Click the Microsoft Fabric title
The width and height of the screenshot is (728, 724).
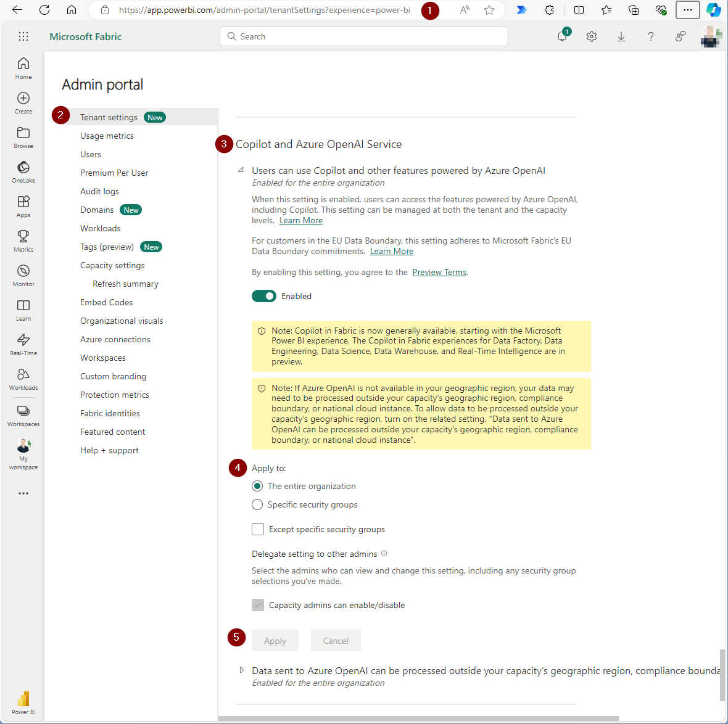[85, 36]
